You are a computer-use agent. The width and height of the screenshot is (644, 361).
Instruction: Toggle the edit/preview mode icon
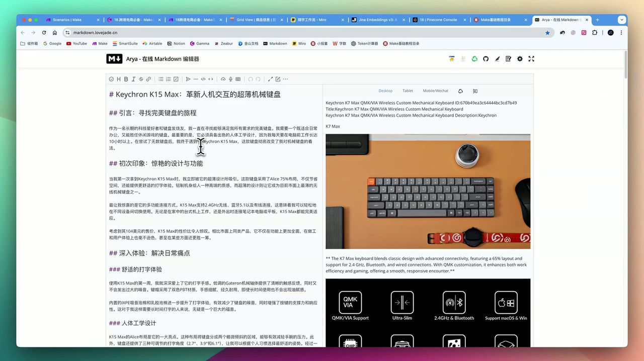[x=278, y=79]
